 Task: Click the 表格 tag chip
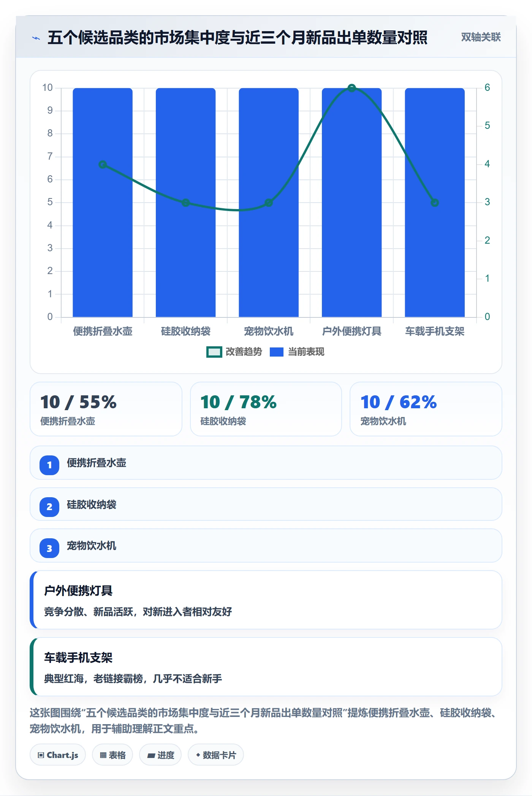tap(112, 755)
